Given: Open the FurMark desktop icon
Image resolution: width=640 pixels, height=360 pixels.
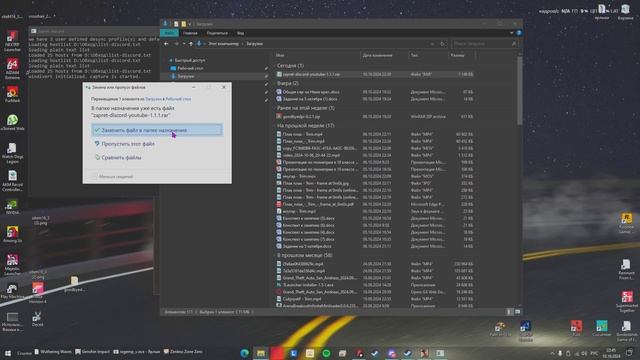Looking at the screenshot, I should point(12,94).
